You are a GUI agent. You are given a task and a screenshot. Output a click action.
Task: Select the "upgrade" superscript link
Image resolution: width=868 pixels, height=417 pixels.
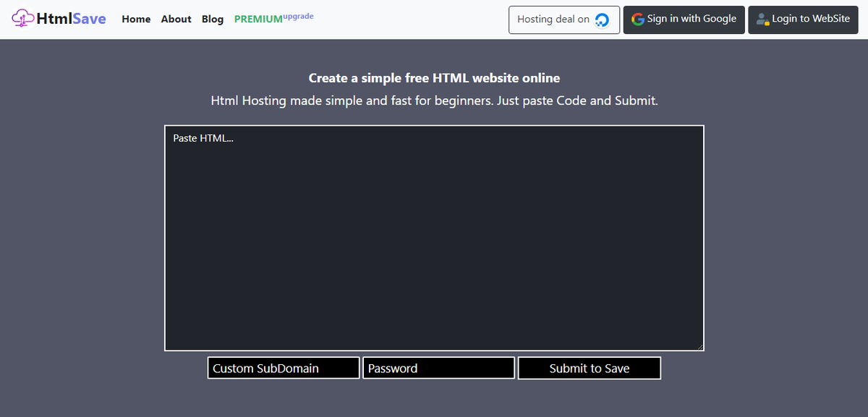pos(297,15)
